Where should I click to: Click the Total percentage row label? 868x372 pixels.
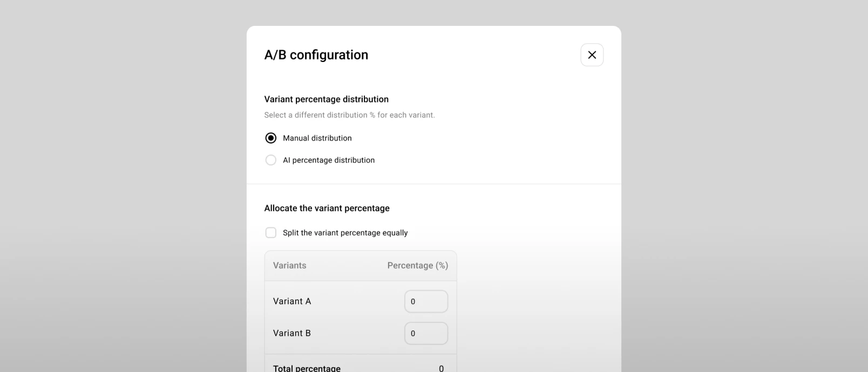[x=307, y=368]
